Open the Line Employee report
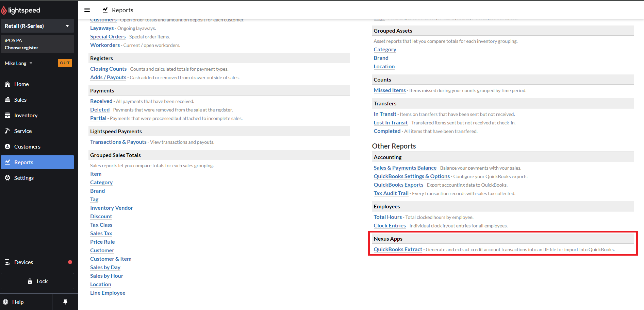This screenshot has height=310, width=644. (108, 293)
